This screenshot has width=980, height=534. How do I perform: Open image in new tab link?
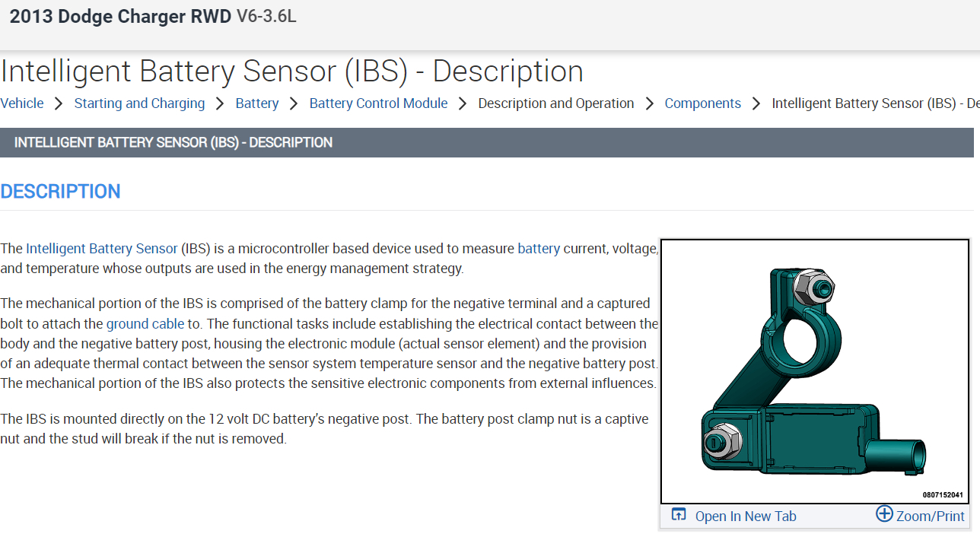click(x=746, y=517)
